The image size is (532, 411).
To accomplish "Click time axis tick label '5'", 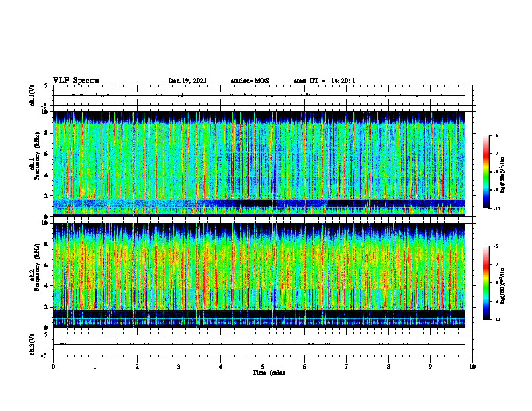I will (x=263, y=367).
